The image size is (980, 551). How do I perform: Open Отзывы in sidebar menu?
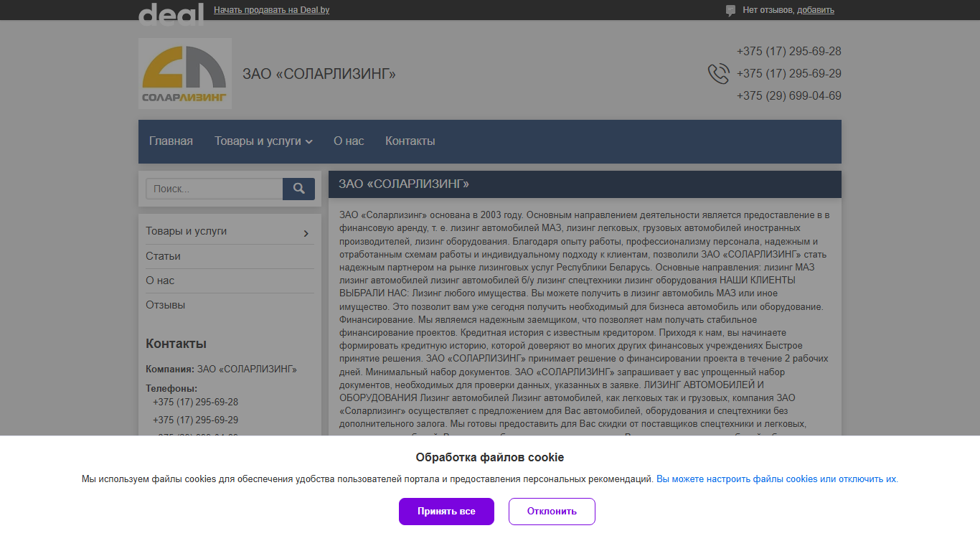(165, 305)
